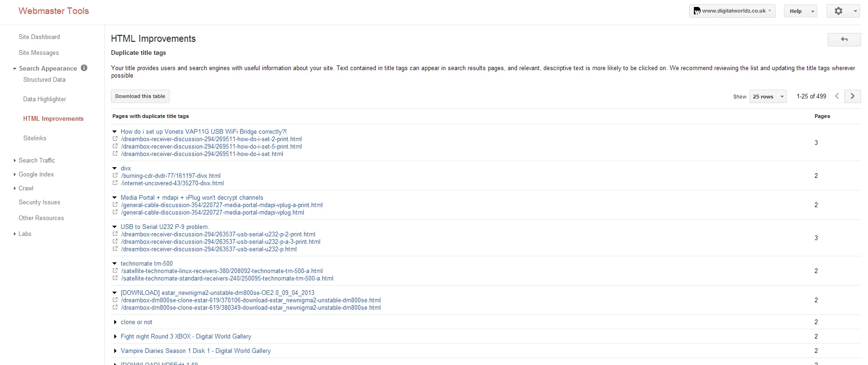Screen dimensions: 868x365
Task: Open external icon for 250095-technomate-tm-500-a.html
Action: click(x=115, y=278)
